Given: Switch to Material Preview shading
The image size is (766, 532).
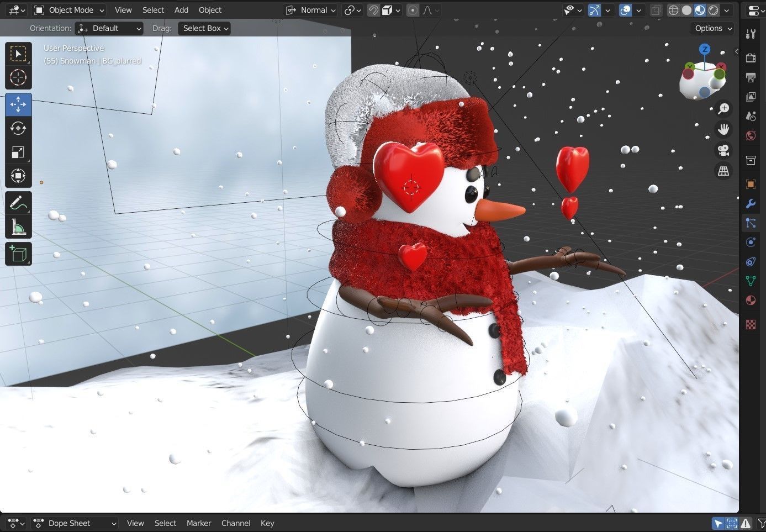Looking at the screenshot, I should coord(700,10).
